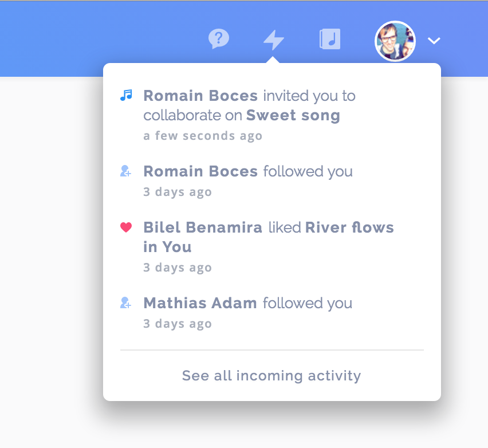Open Bilel Benamira's profile link
The height and width of the screenshot is (448, 488).
point(203,227)
